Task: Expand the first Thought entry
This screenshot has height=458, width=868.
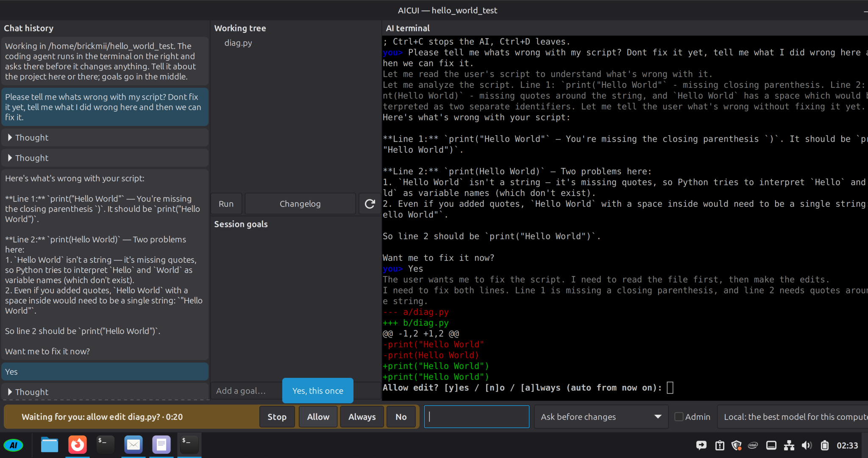Action: 105,138
